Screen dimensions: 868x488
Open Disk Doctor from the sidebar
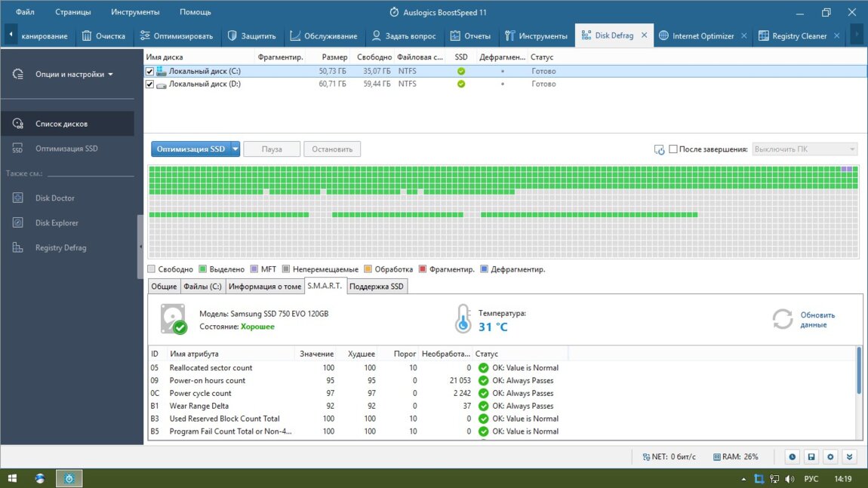(x=54, y=198)
